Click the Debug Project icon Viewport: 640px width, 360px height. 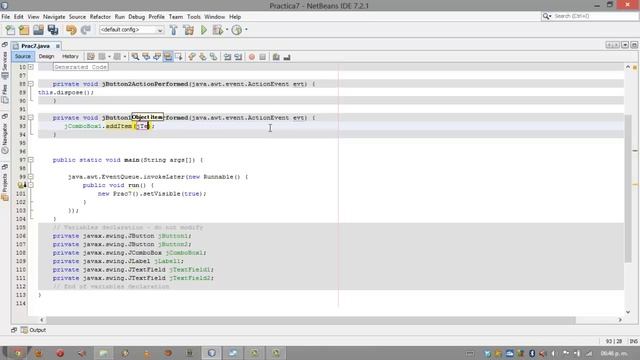218,30
